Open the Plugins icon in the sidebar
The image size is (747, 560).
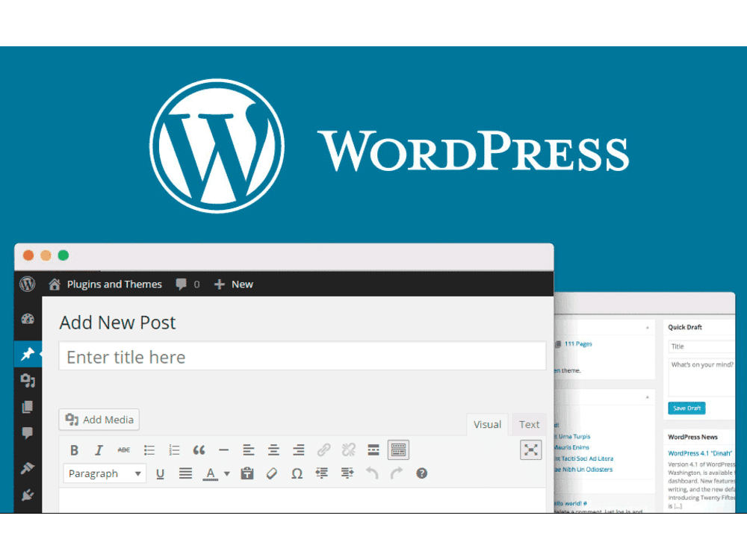point(28,495)
